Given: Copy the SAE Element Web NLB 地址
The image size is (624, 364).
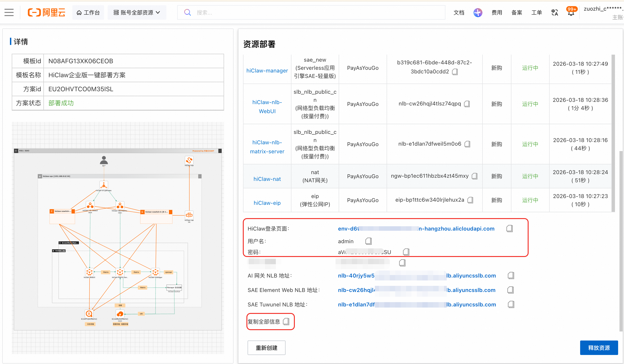Looking at the screenshot, I should (511, 290).
